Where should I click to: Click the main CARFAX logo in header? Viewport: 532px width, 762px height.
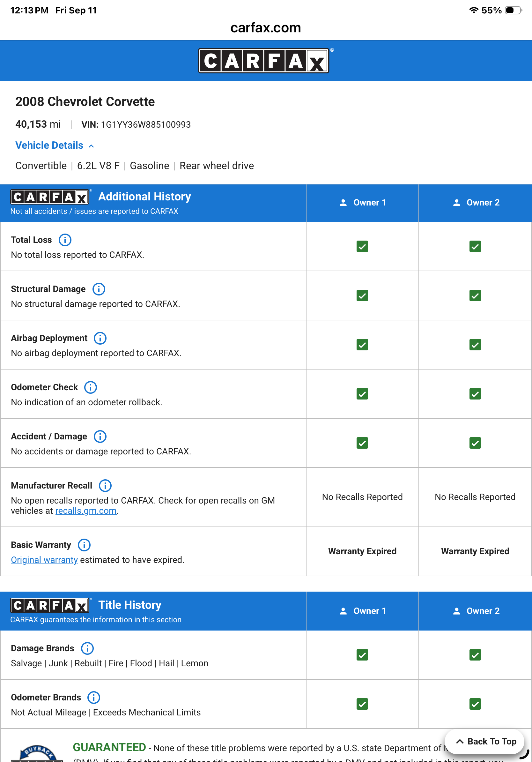pyautogui.click(x=264, y=61)
